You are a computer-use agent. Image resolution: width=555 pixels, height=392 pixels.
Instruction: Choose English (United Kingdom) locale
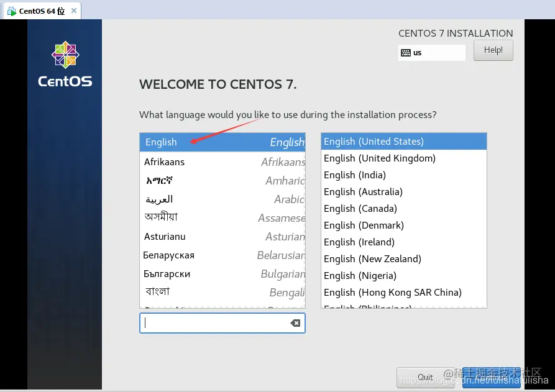point(404,158)
